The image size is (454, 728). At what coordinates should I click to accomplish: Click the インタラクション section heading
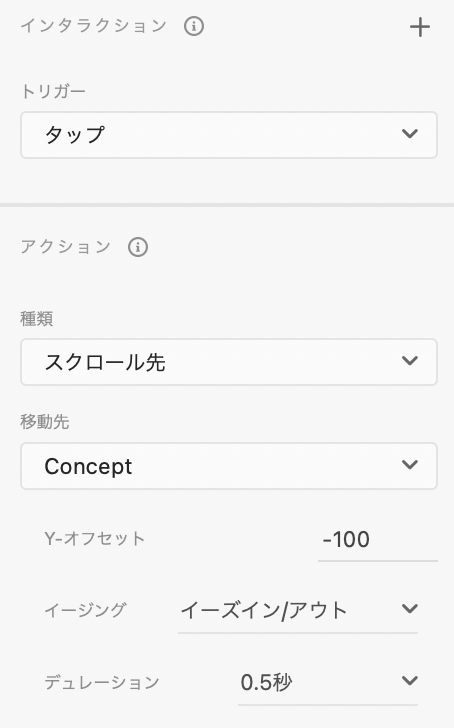[94, 26]
